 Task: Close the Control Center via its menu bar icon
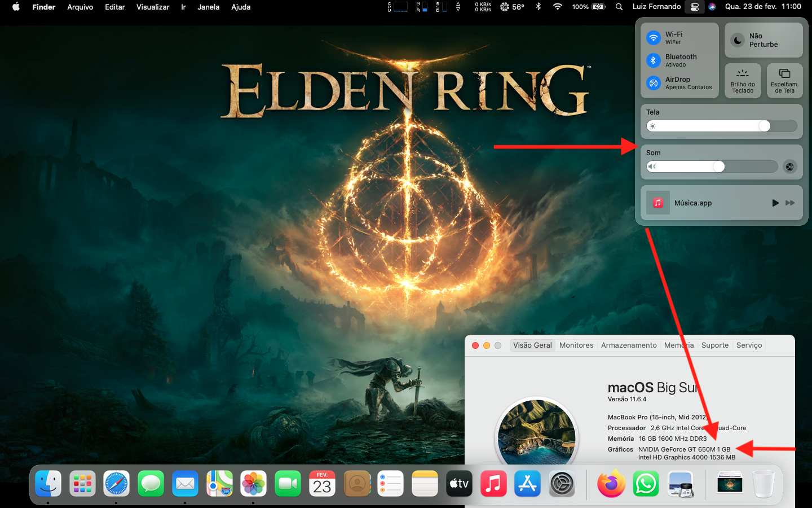pyautogui.click(x=695, y=7)
